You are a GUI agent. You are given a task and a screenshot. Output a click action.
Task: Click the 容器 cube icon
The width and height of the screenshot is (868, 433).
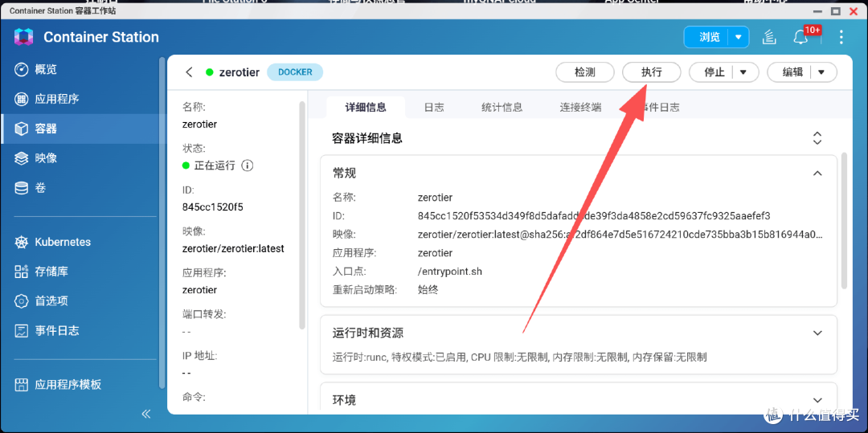[x=21, y=129]
